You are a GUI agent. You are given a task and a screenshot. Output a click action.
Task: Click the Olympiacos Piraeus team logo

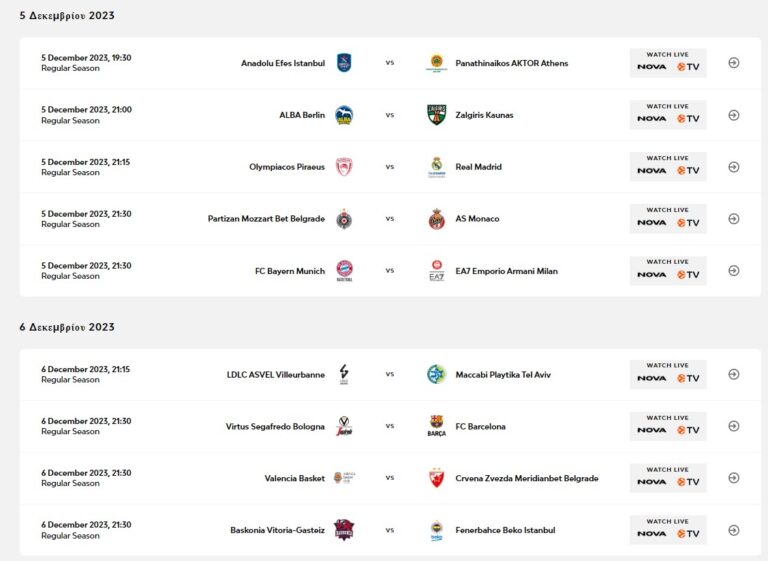coord(344,167)
